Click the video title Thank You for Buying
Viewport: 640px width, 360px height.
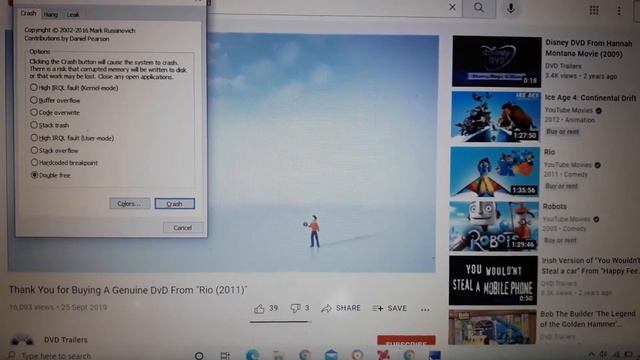point(128,290)
